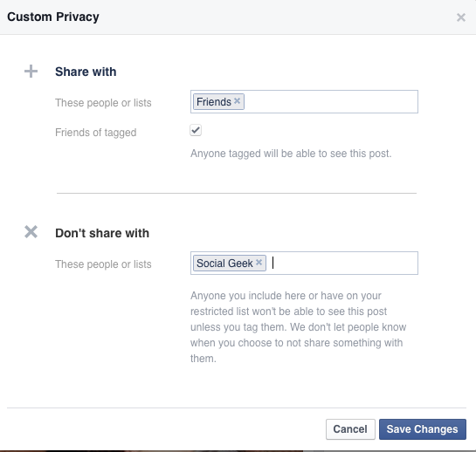Close the Custom Privacy dialog
This screenshot has width=476, height=452.
click(x=461, y=17)
